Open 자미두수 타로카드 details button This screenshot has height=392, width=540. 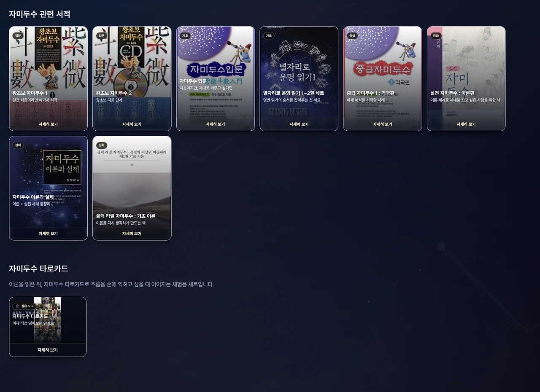(48, 350)
